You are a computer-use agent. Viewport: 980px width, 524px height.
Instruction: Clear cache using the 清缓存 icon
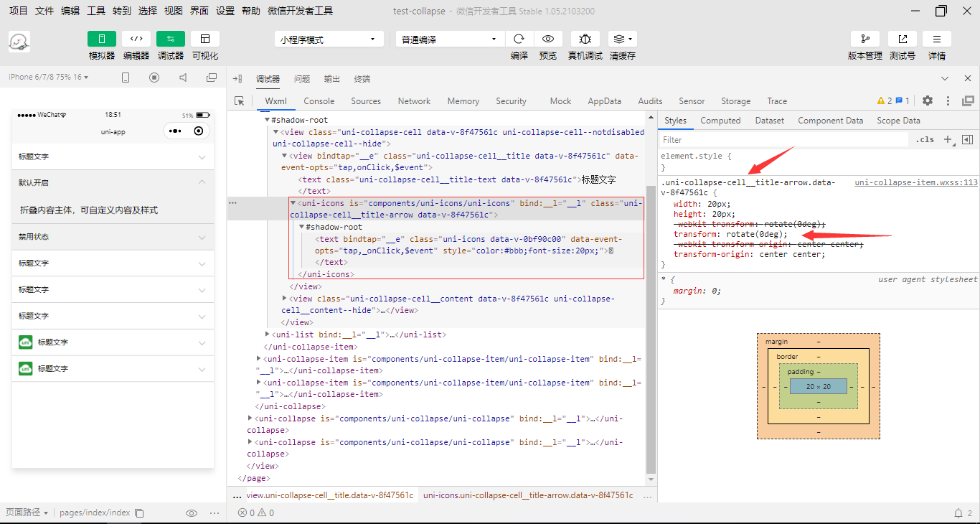point(621,39)
